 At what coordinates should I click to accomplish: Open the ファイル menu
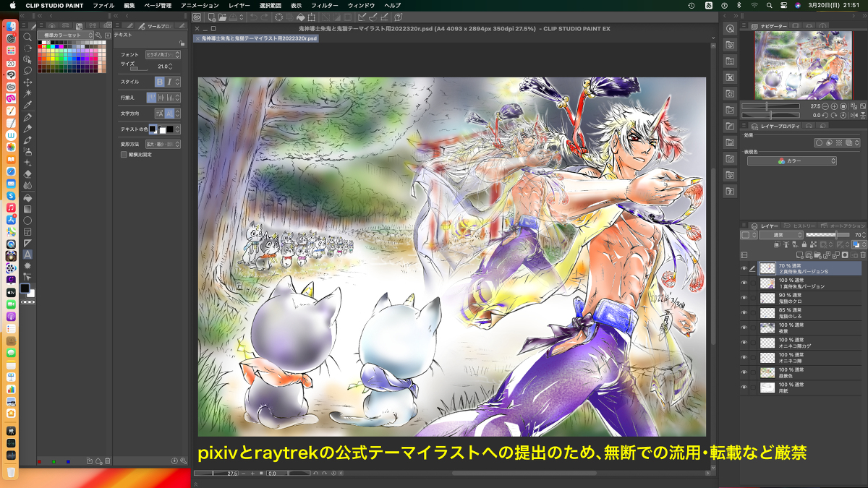tap(103, 5)
